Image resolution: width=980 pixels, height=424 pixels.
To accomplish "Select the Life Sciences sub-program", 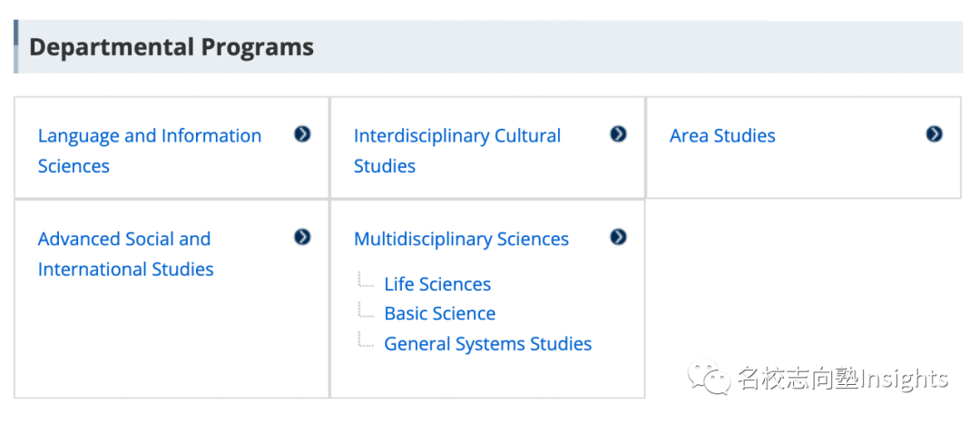I will (437, 284).
